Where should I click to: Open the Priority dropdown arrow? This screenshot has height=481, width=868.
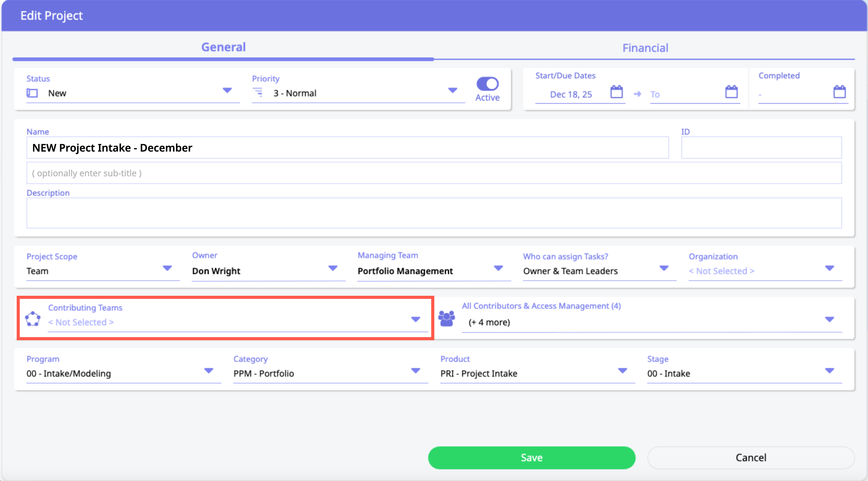point(453,90)
